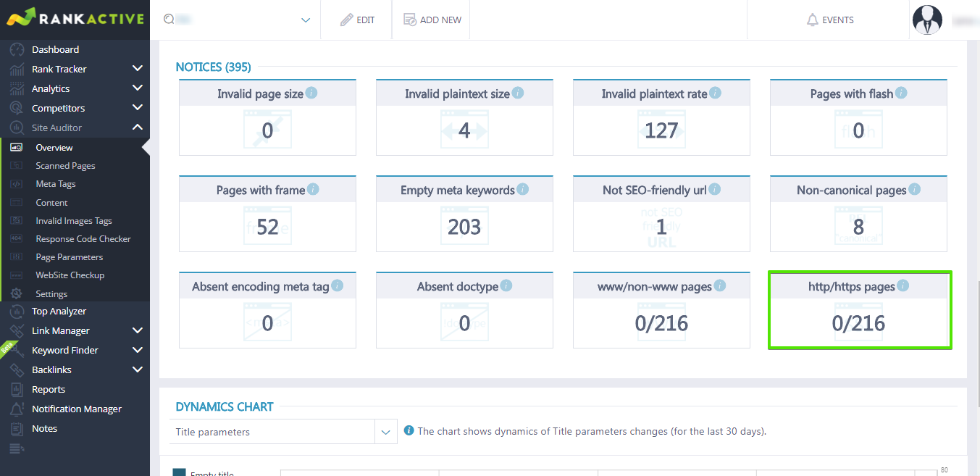Screen dimensions: 980x476
Task: Click info icon next to http/https pages
Action: point(902,285)
